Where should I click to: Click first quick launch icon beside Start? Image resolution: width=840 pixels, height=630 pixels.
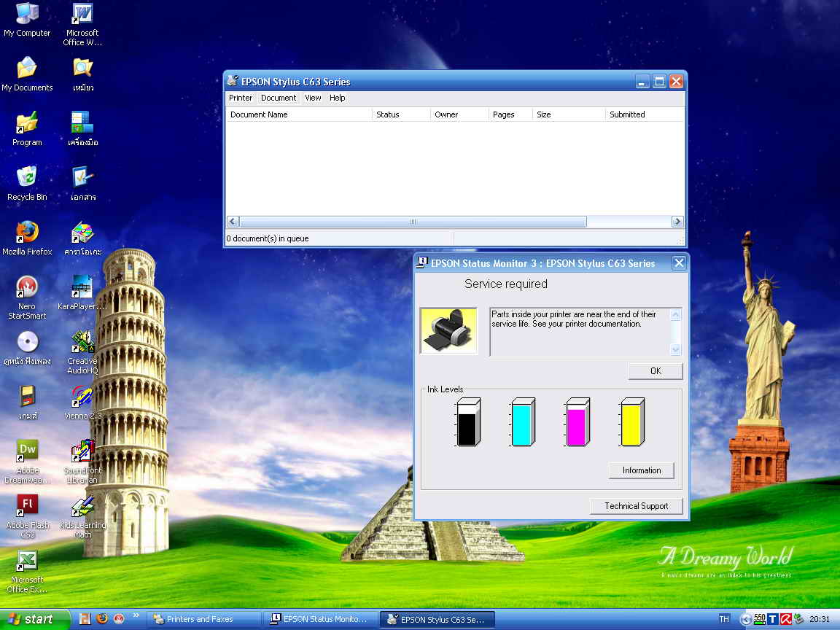(x=85, y=619)
